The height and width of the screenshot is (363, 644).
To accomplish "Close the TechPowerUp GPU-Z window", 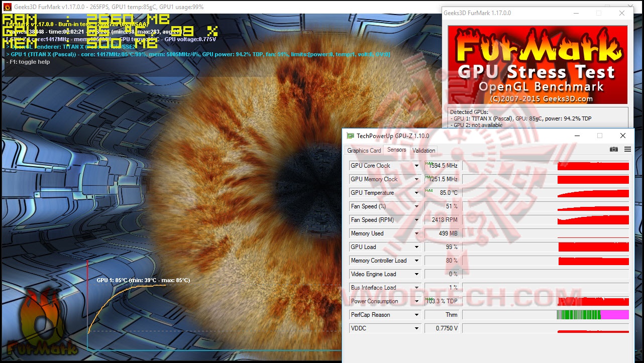I will coord(623,136).
